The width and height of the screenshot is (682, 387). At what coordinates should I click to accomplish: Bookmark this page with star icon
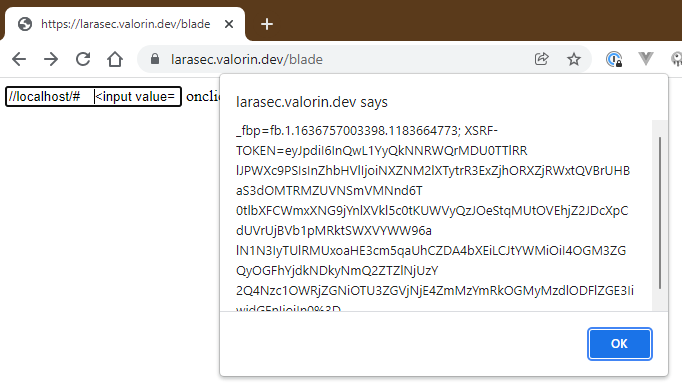(574, 59)
